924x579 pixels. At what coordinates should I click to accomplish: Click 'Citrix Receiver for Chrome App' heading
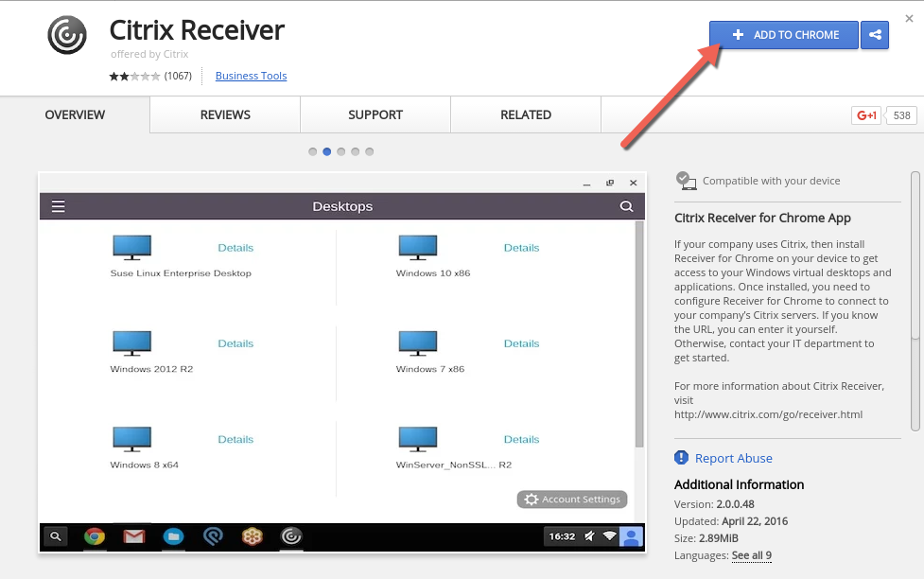pos(762,218)
